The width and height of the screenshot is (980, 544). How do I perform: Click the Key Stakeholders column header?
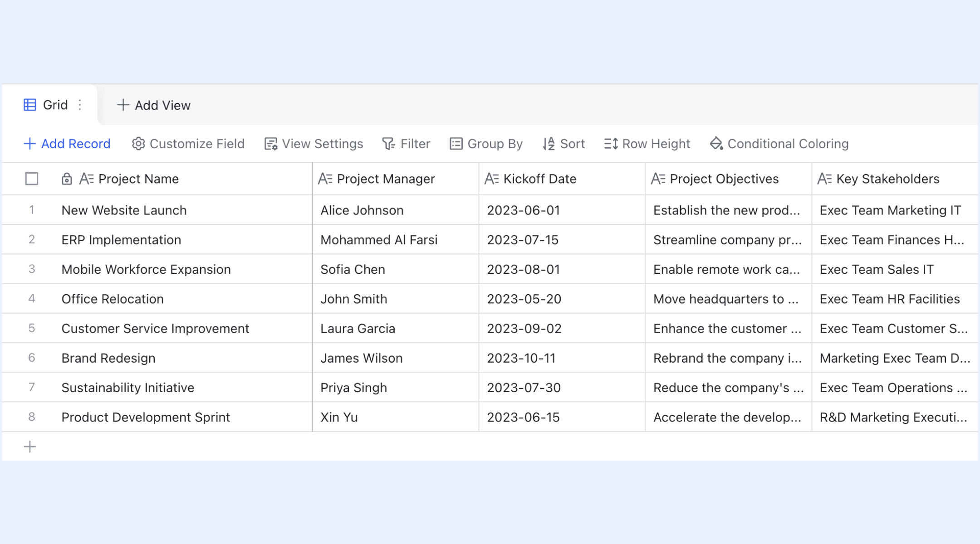coord(895,179)
